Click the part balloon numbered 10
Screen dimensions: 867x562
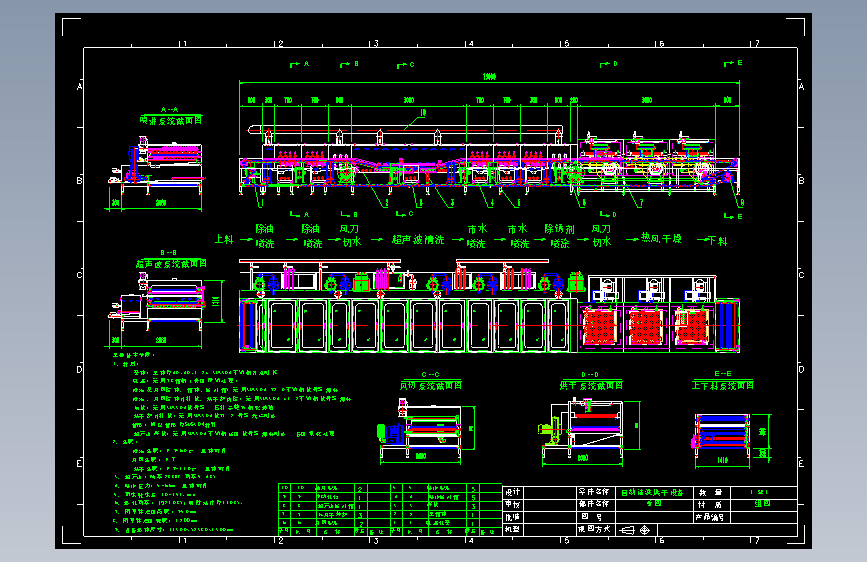pos(423,112)
